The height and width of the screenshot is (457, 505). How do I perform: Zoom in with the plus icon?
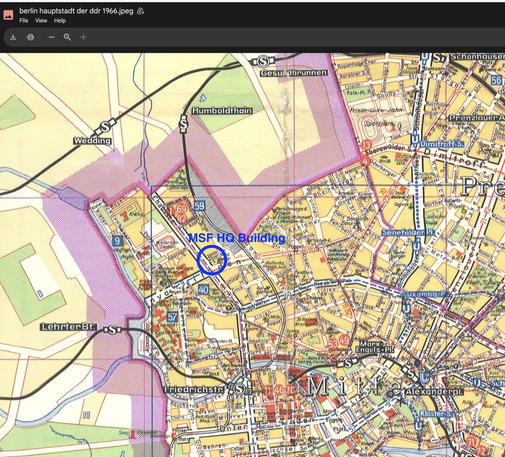(83, 37)
